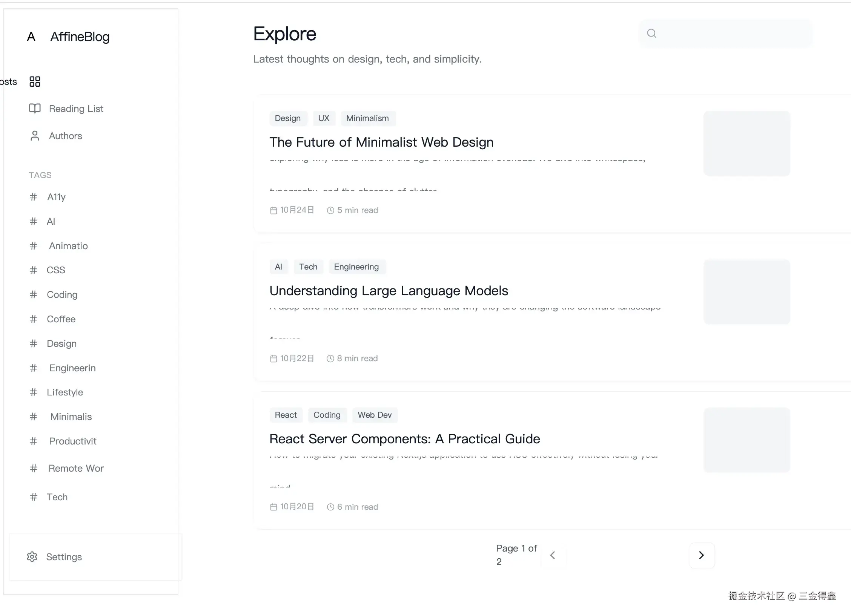Open 'React Server Components: A Practical Guide'
The width and height of the screenshot is (851, 616).
(404, 439)
